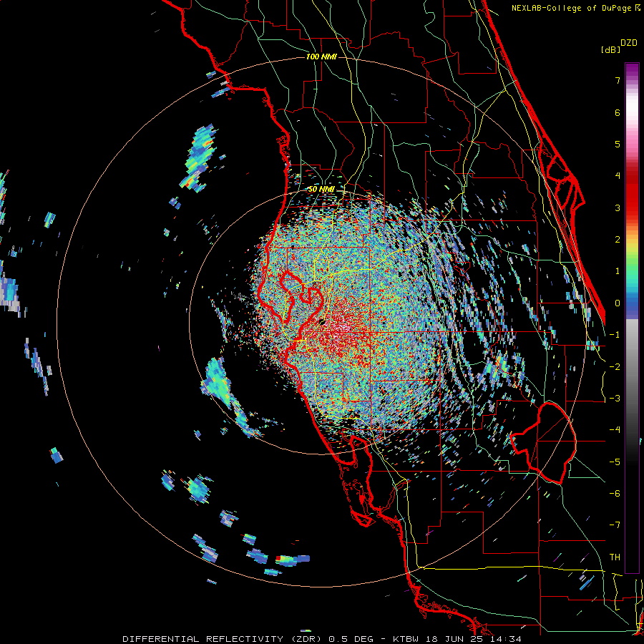Select the 3 value on color scale

pyautogui.click(x=618, y=208)
